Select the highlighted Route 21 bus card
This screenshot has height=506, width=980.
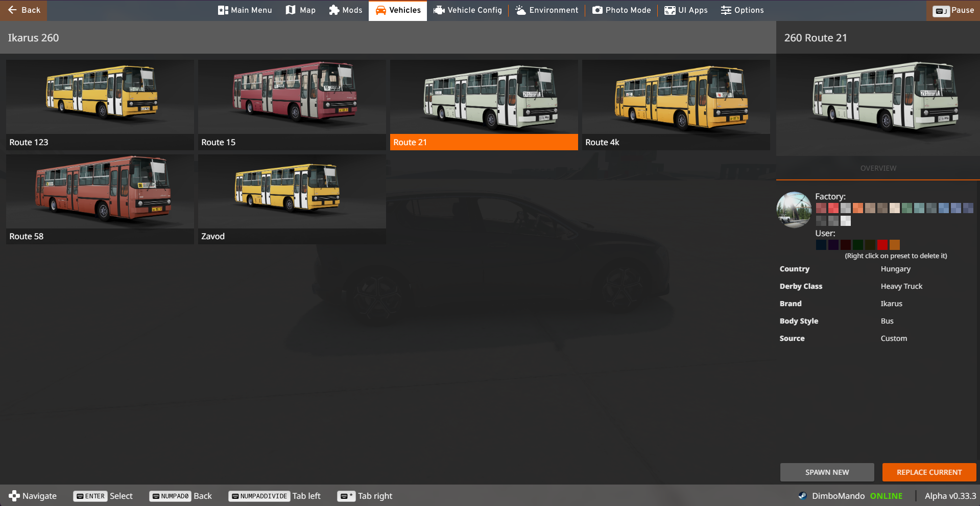point(484,105)
